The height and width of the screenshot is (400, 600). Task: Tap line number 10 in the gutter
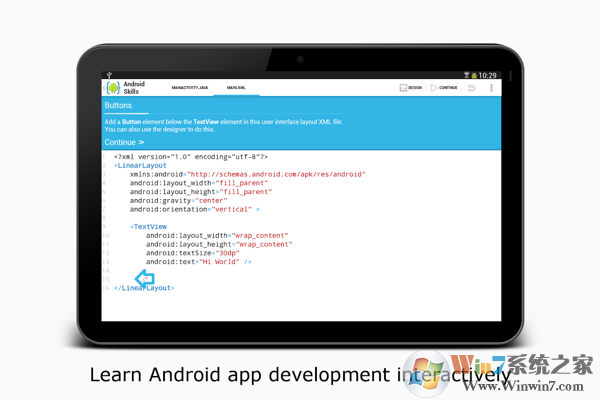click(x=106, y=235)
